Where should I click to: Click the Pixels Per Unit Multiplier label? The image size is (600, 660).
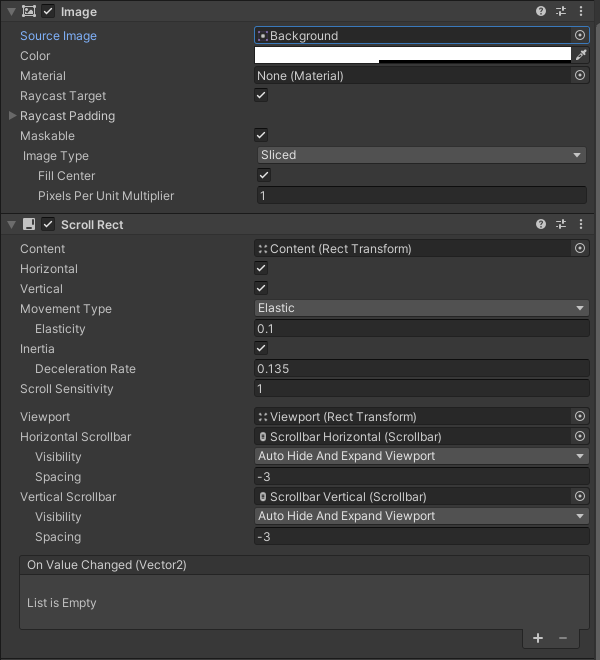(x=106, y=196)
